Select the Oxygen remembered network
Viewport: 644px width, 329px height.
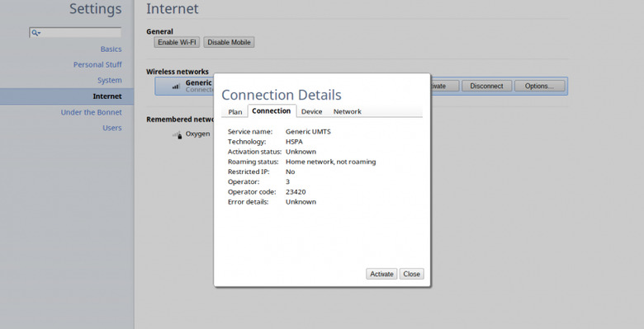pos(197,134)
